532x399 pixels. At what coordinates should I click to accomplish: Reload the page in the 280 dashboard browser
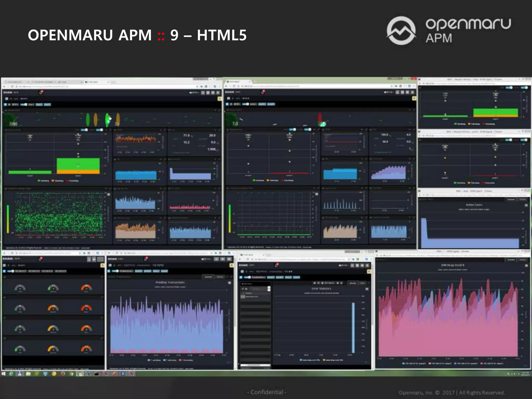pos(12,86)
